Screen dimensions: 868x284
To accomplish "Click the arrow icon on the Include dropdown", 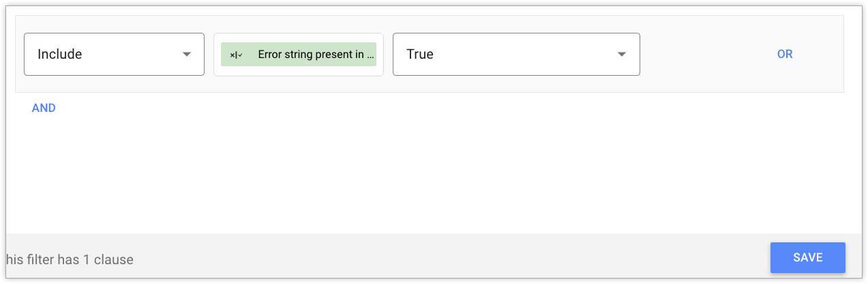I will point(187,55).
